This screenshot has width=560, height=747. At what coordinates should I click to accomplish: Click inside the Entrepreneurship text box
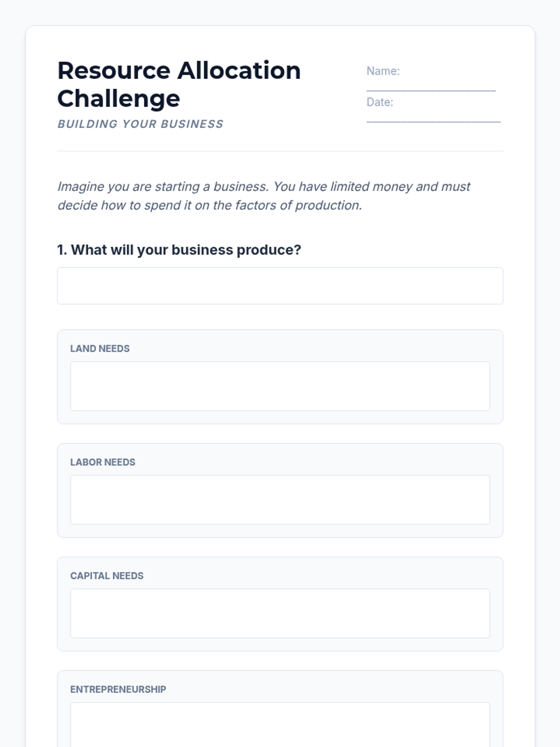tap(280, 725)
